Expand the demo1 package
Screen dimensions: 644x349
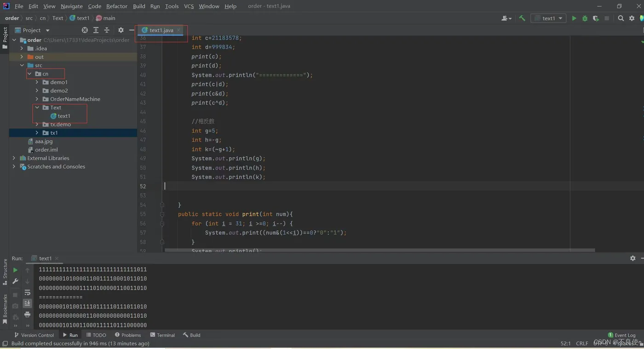click(x=37, y=82)
